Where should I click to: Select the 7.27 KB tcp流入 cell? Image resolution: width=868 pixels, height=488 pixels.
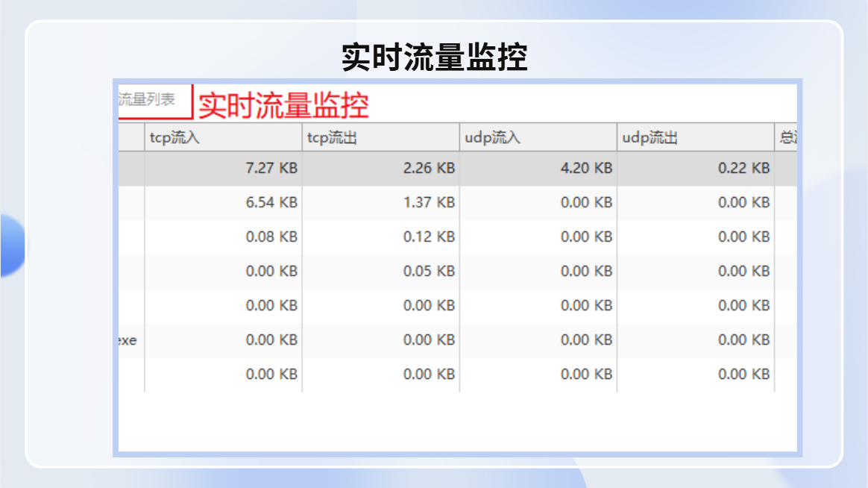pyautogui.click(x=224, y=169)
